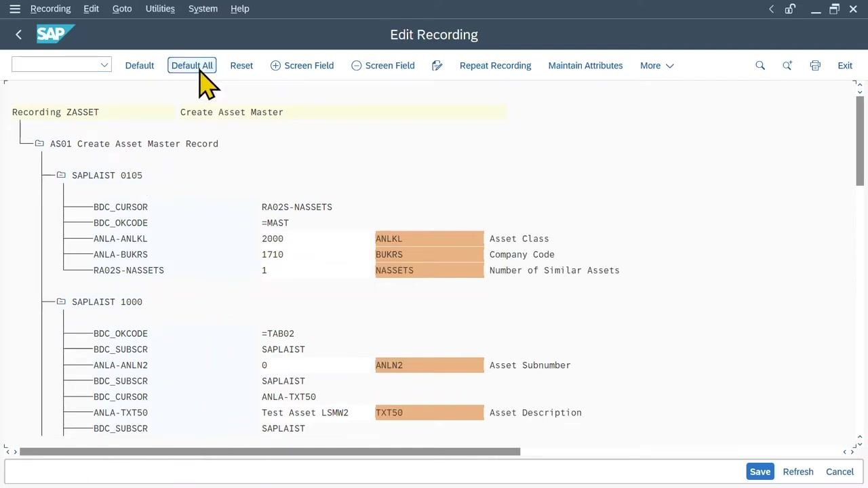Click the Default button
868x488 pixels.
pyautogui.click(x=140, y=66)
